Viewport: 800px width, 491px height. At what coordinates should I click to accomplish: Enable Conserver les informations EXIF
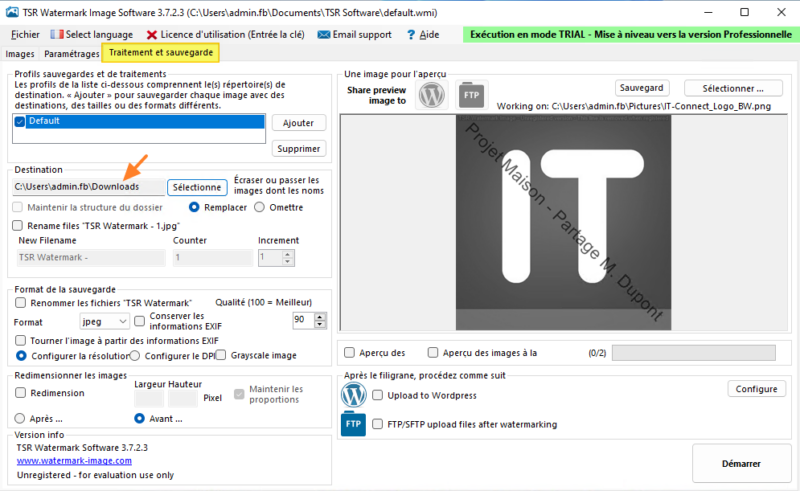tap(139, 321)
